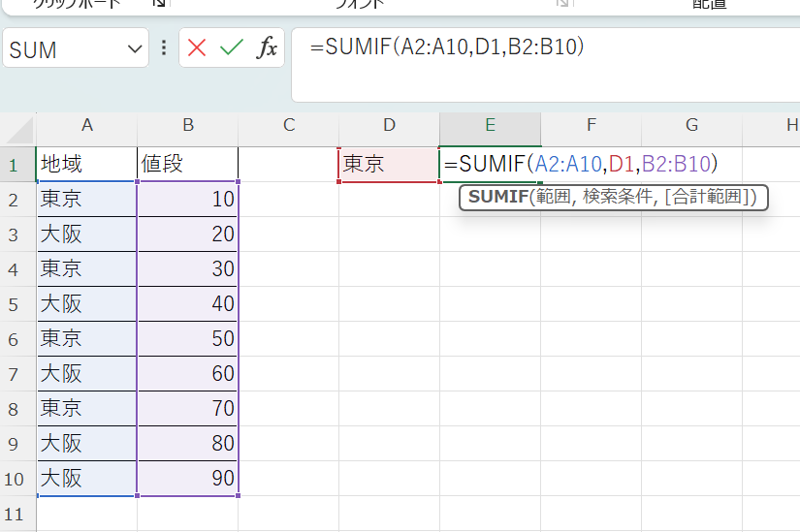Click the 値段 header cell B1

(x=187, y=165)
